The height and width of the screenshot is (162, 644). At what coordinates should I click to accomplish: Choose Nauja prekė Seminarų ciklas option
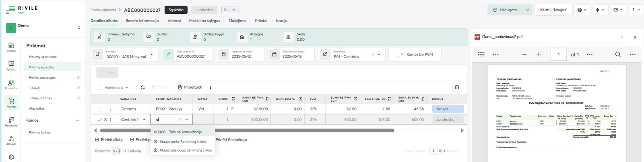[183, 142]
